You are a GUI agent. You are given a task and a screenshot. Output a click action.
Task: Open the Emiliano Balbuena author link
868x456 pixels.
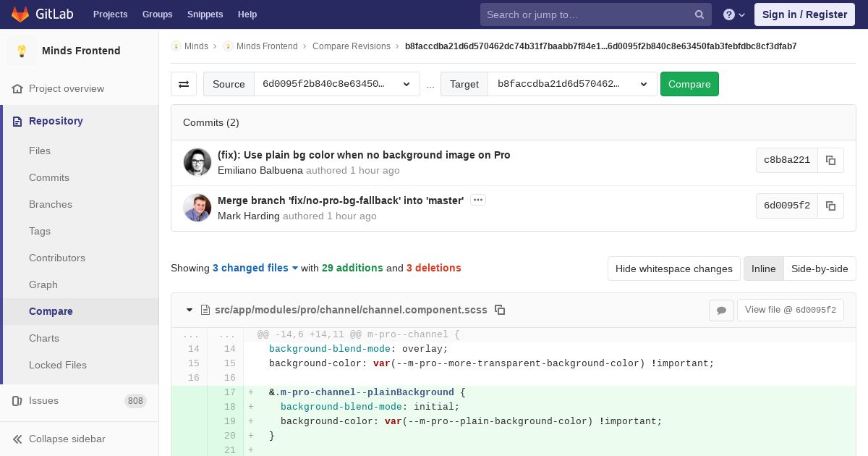coord(260,170)
